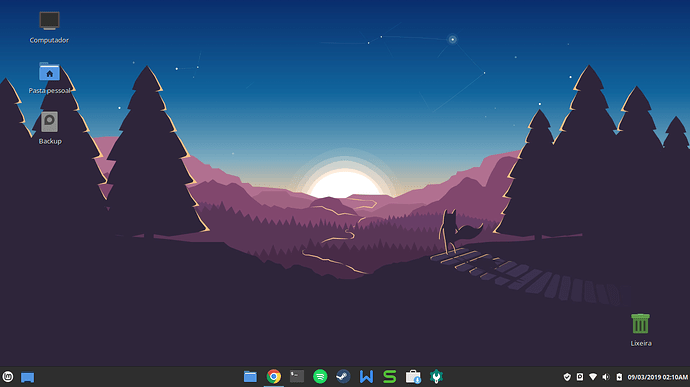
Task: Open the volume sound applet
Action: click(x=606, y=377)
